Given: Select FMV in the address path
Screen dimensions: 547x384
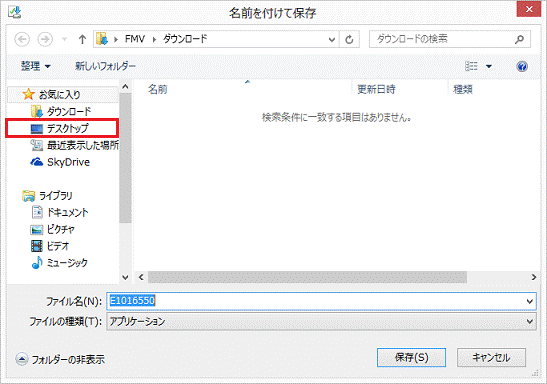Looking at the screenshot, I should (135, 39).
